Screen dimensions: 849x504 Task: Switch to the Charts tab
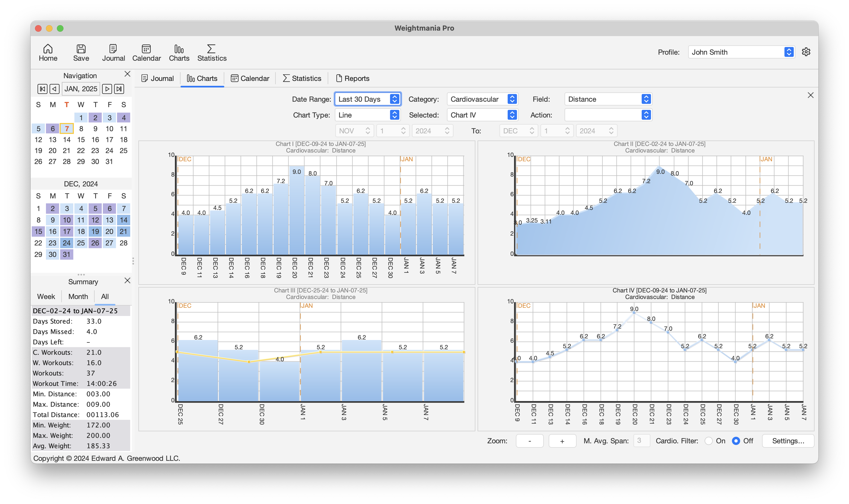point(202,78)
